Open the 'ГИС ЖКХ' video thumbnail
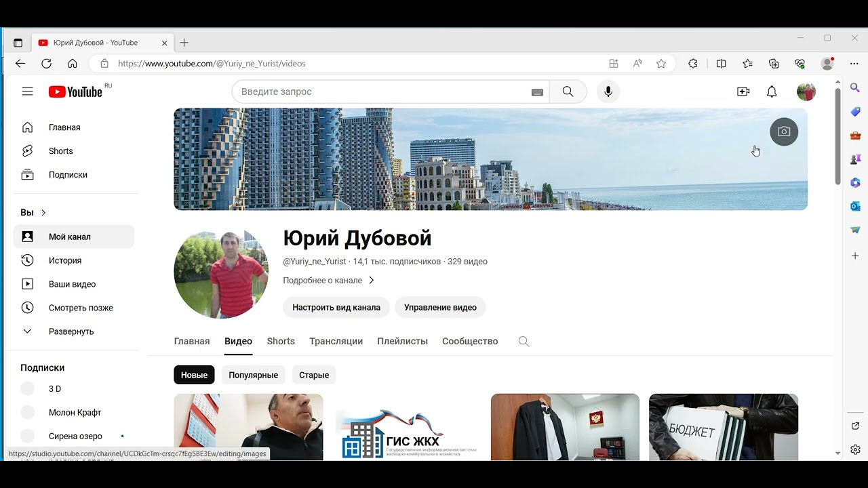Screen dimensions: 868x488 407,427
